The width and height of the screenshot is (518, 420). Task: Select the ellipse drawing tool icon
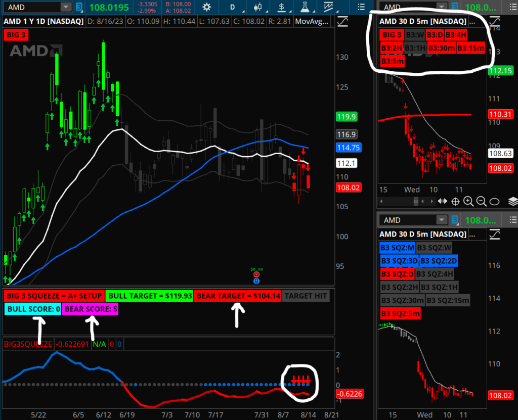[494, 202]
